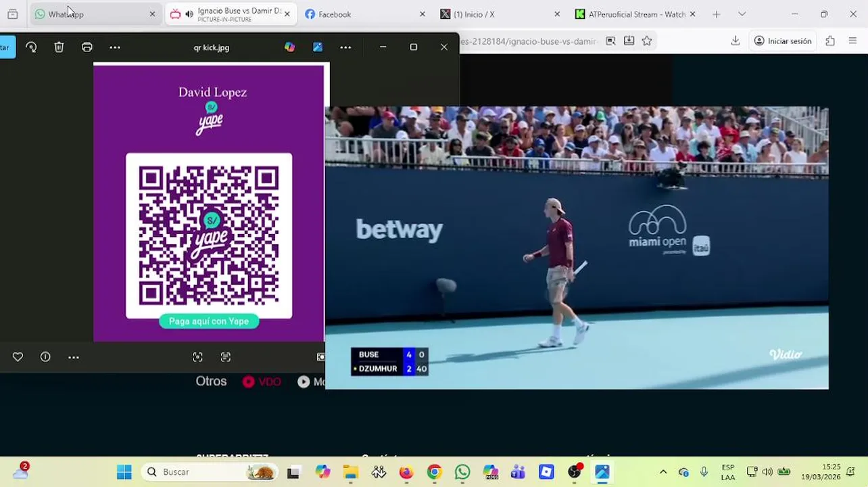
Task: Switch to the WhatsApp browser tab
Action: pos(95,14)
